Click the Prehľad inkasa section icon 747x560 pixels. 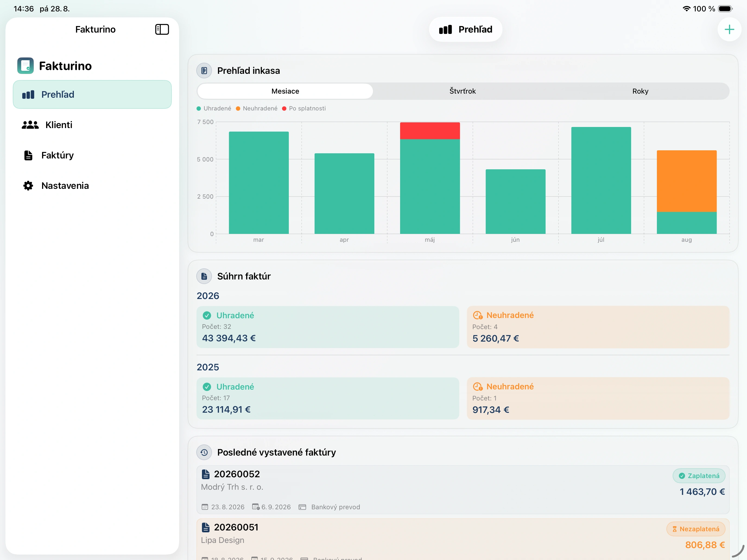pos(204,71)
